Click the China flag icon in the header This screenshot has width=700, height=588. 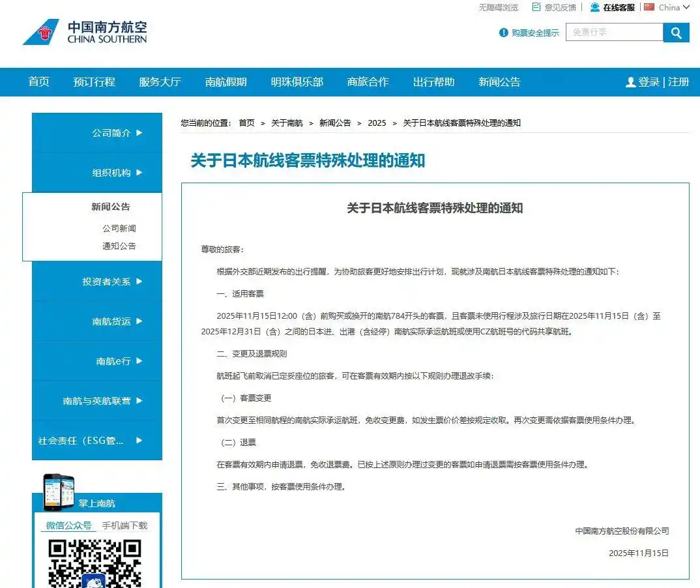(649, 7)
